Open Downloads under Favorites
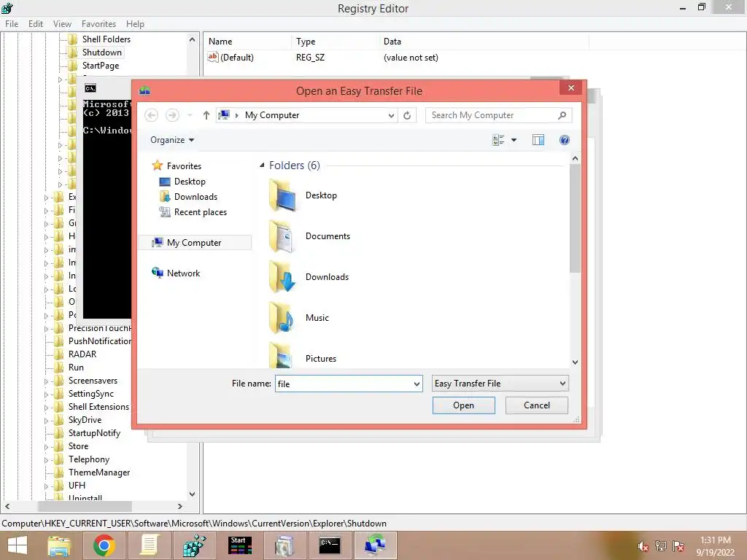This screenshot has width=747, height=560. click(196, 197)
